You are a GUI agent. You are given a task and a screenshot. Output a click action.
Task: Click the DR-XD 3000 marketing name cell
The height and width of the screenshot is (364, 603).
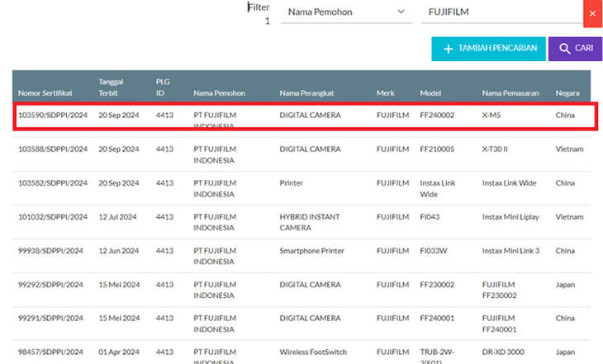coord(503,352)
